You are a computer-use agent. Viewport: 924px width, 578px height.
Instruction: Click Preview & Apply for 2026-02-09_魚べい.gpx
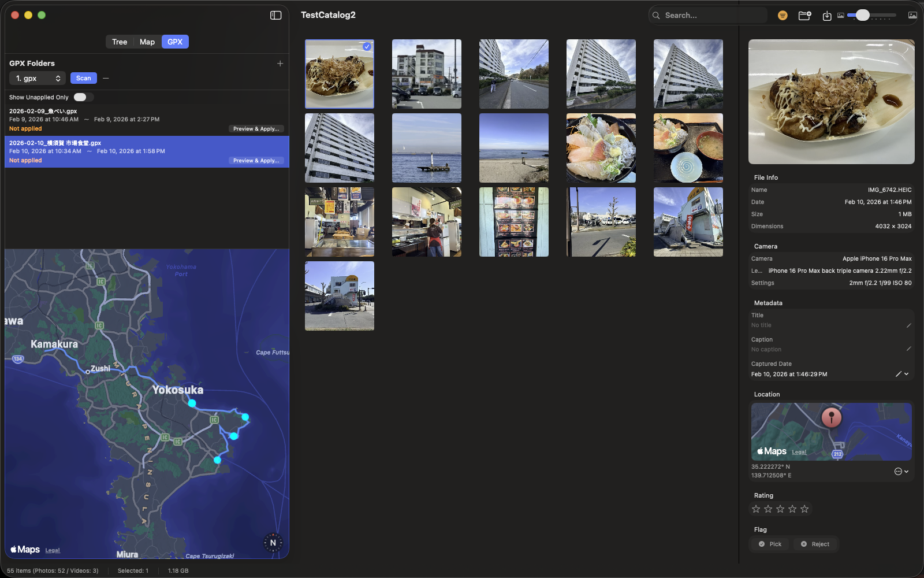256,128
